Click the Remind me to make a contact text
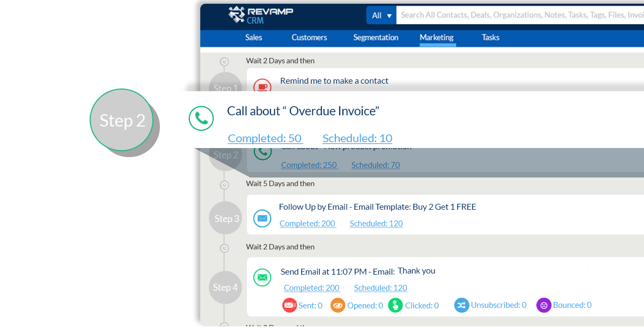This screenshot has height=332, width=644. click(x=334, y=81)
